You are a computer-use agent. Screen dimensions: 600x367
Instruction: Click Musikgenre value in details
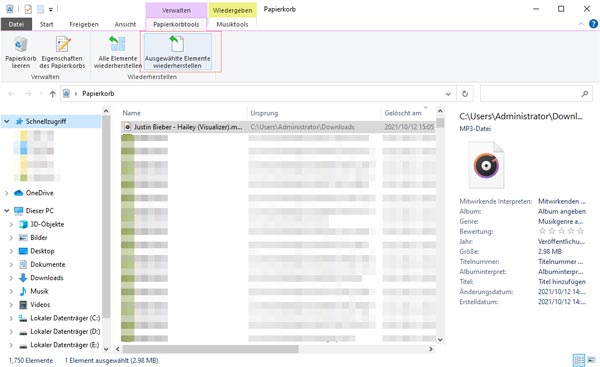click(x=561, y=221)
